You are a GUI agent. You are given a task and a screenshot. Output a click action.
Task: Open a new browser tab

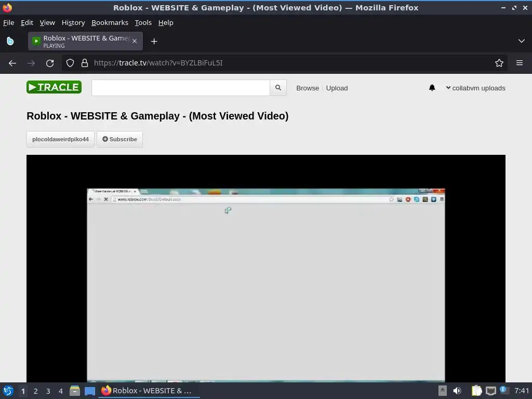point(154,42)
